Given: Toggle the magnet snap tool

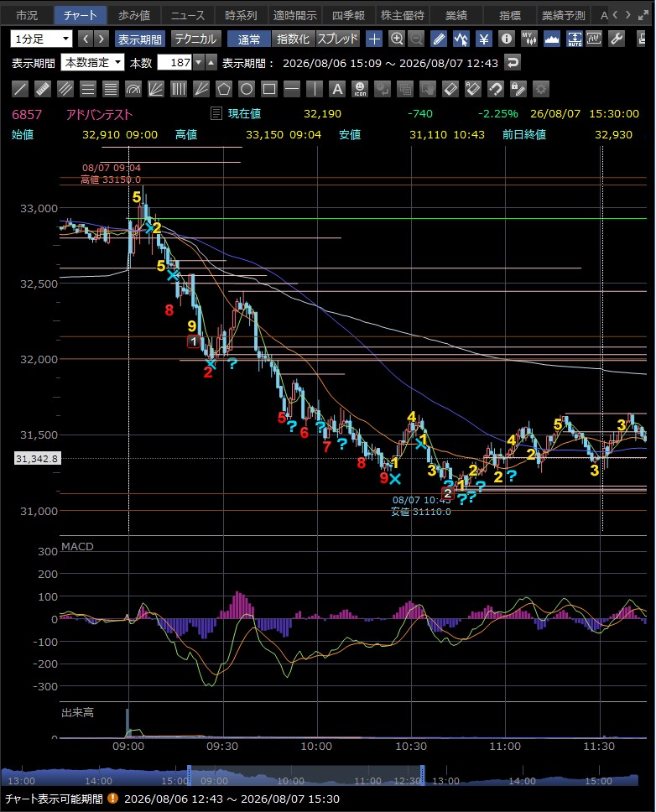Looking at the screenshot, I should pyautogui.click(x=496, y=89).
